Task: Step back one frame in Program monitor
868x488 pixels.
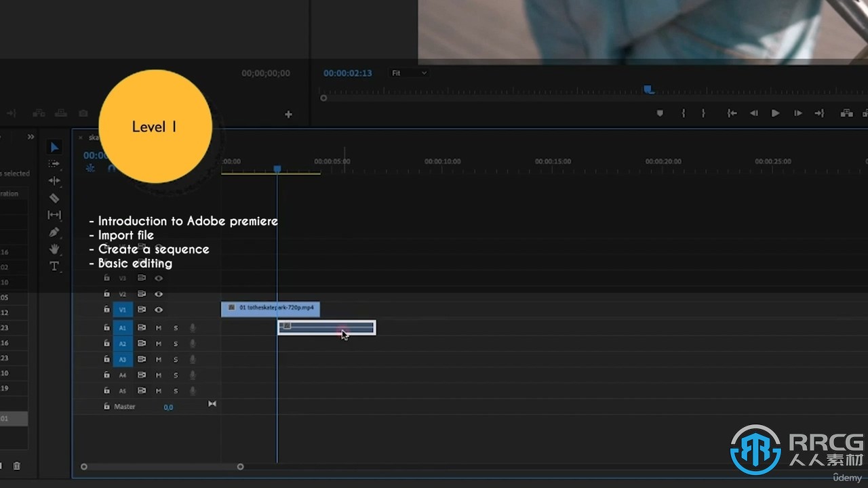Action: (753, 113)
